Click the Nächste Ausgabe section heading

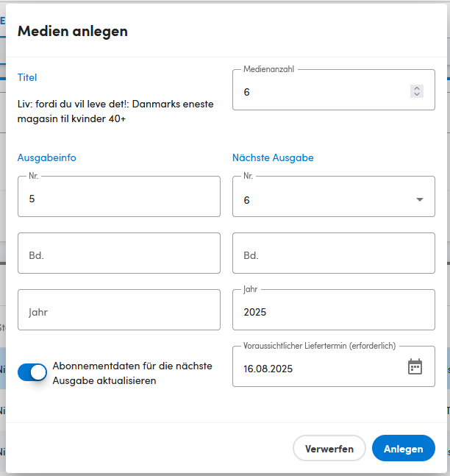pos(273,157)
